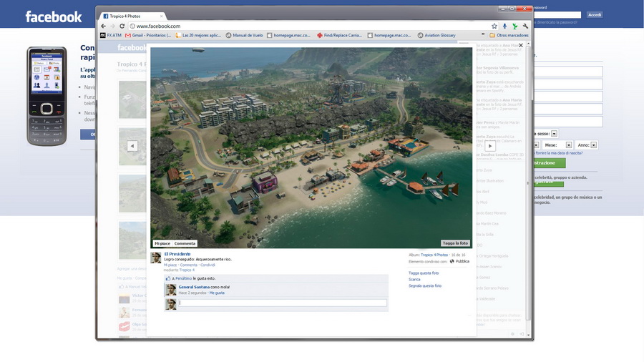
Task: Open Las 20 mejores aplic... bookmark
Action: pos(198,35)
